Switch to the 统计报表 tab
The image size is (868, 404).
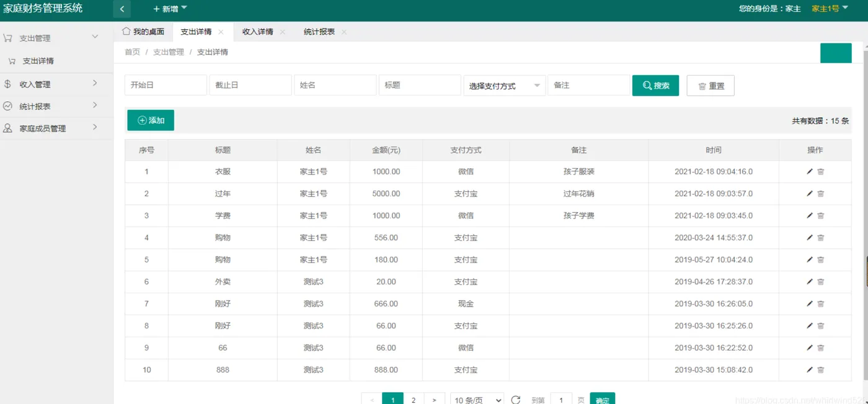pos(319,32)
